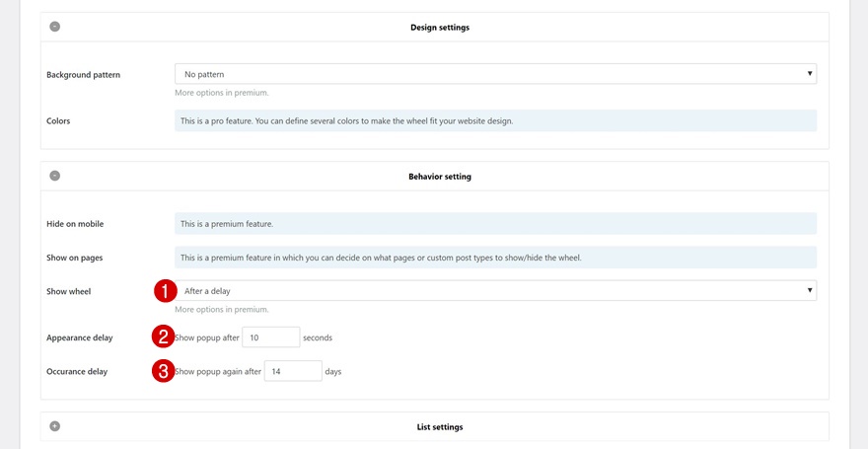This screenshot has height=449, width=868.
Task: Click the Show on pages premium notice
Action: pos(495,259)
